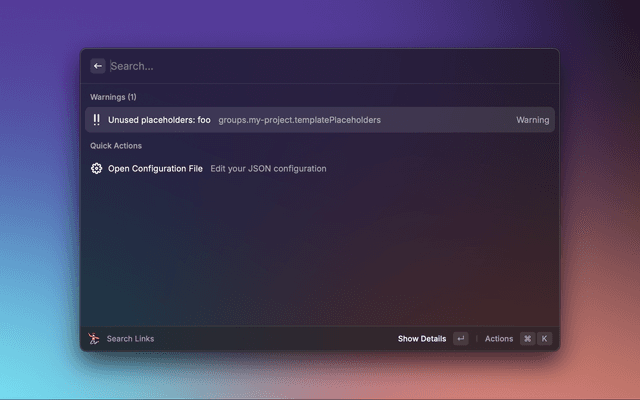640x400 pixels.
Task: Click the Search Links label
Action: point(130,339)
